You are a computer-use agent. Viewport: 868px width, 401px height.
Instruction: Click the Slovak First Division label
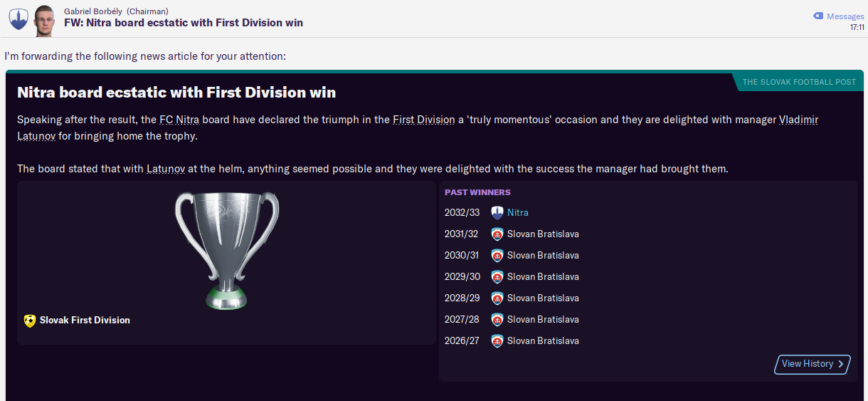pyautogui.click(x=85, y=321)
